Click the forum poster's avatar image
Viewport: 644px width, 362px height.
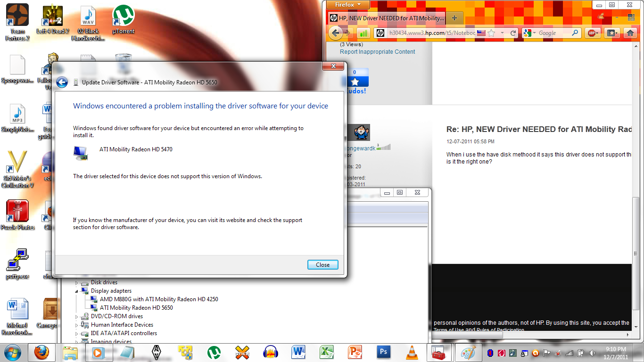[x=362, y=132]
